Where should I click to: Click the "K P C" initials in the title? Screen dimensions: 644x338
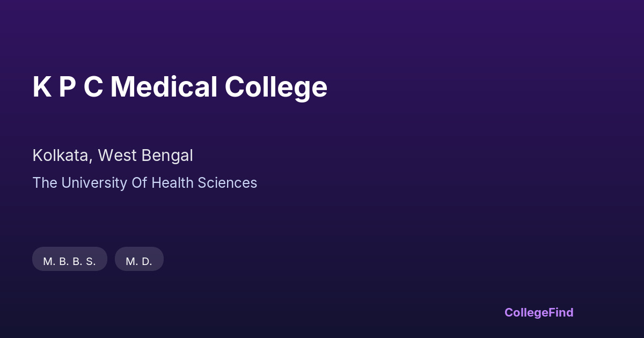(68, 87)
